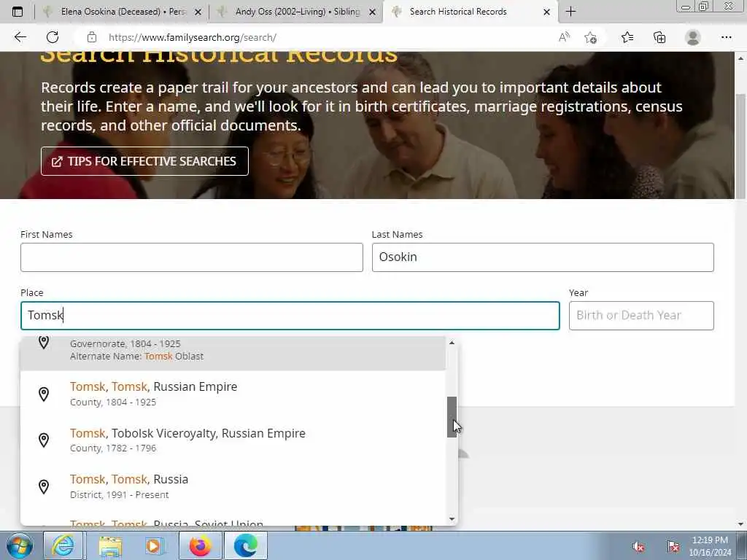Open Tips for Effective Searches
Screen dimensions: 747x560
(144, 161)
